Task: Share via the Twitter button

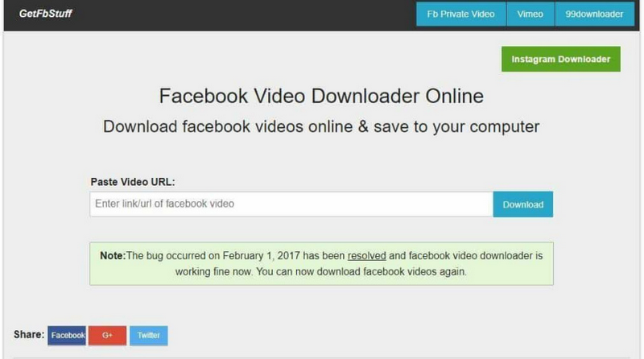Action: tap(149, 336)
